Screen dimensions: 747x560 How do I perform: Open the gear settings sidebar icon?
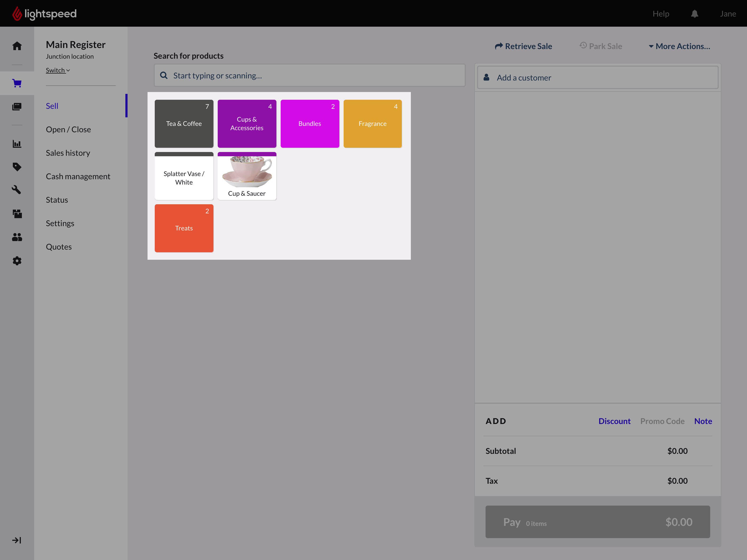click(17, 261)
